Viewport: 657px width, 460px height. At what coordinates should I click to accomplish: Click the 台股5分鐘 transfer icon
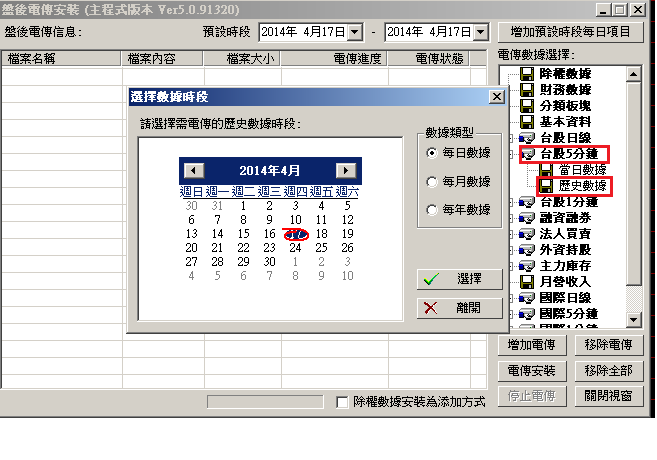click(528, 154)
